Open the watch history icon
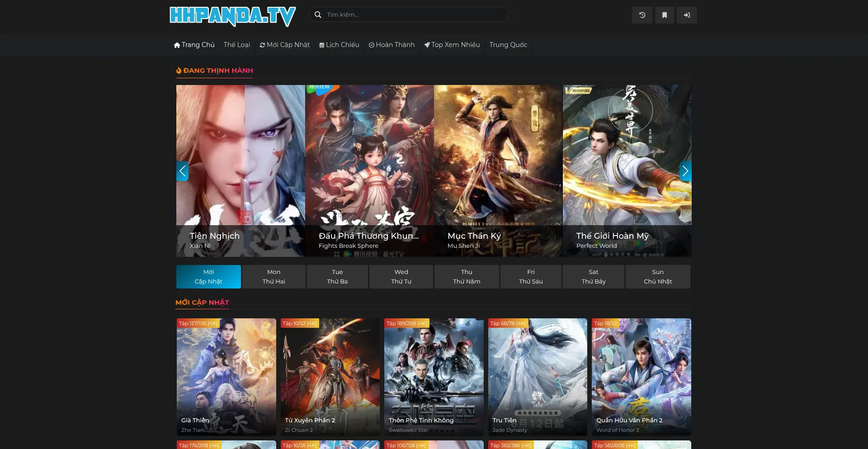Screen dimensions: 868x449 click(x=642, y=15)
